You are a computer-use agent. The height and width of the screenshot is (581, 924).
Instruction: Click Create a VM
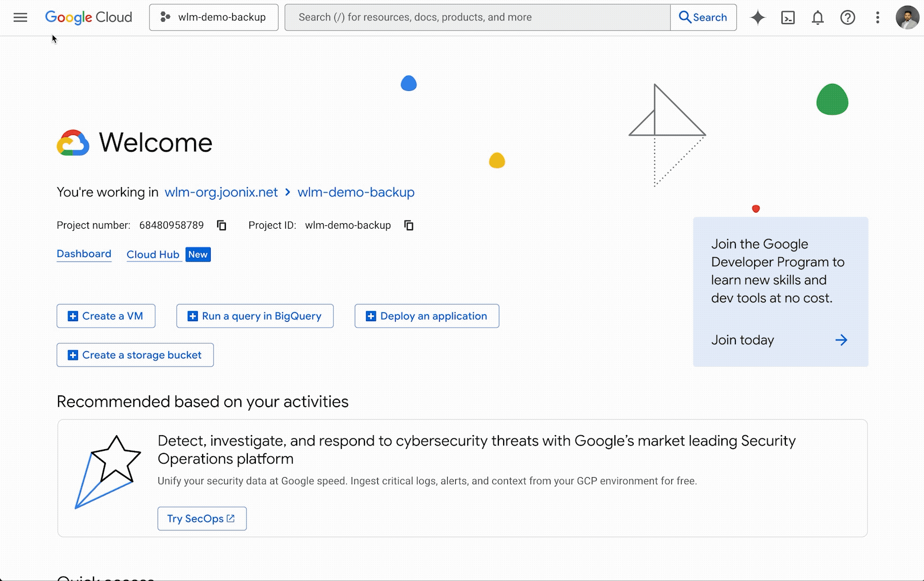coord(105,316)
